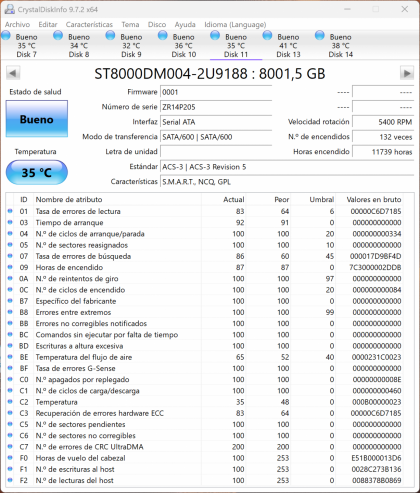This screenshot has width=420, height=493.
Task: Click the Características S.M.A.R.T. field
Action: click(x=287, y=182)
